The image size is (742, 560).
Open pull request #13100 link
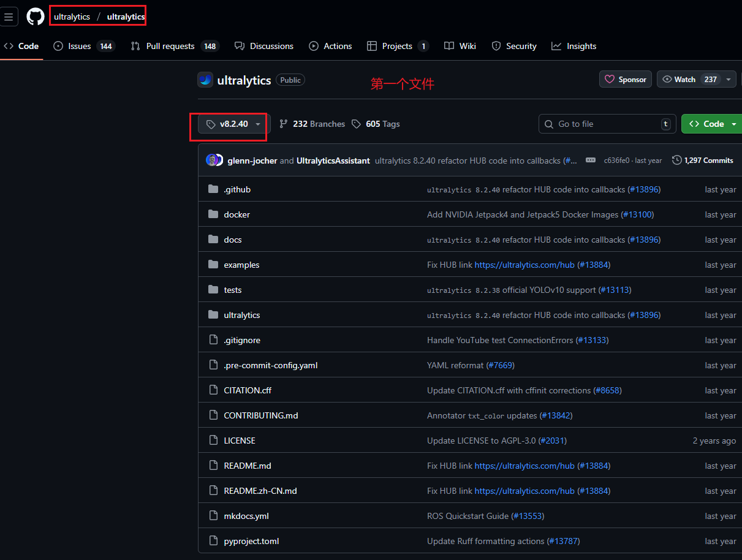tap(637, 214)
